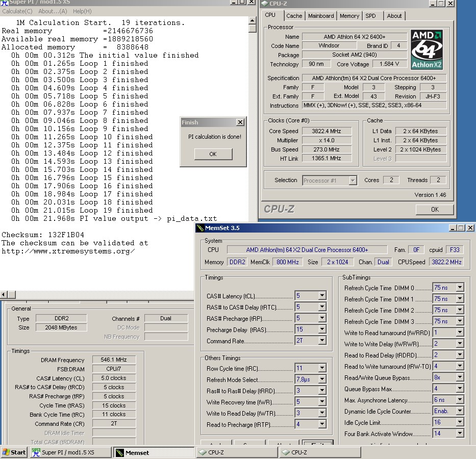This screenshot has width=476, height=459.
Task: Expand the Processor #1 selection dropdown
Action: tap(353, 181)
